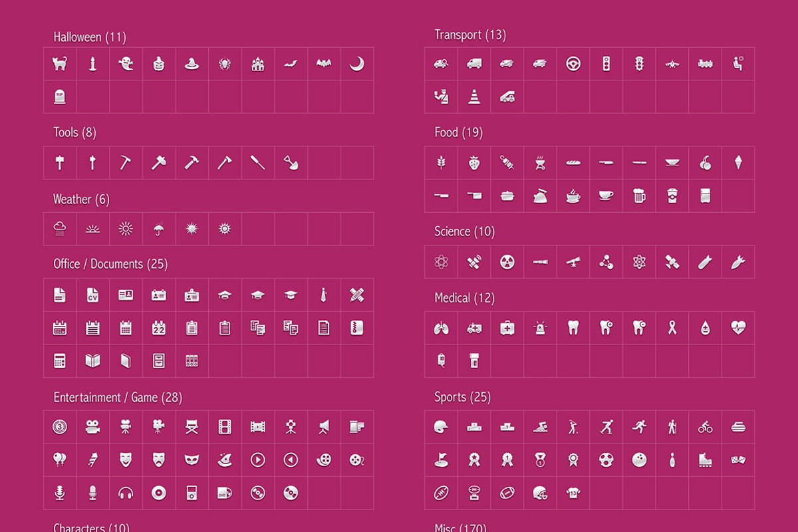Pick the cherries icon
This screenshot has width=798, height=532.
click(x=706, y=162)
